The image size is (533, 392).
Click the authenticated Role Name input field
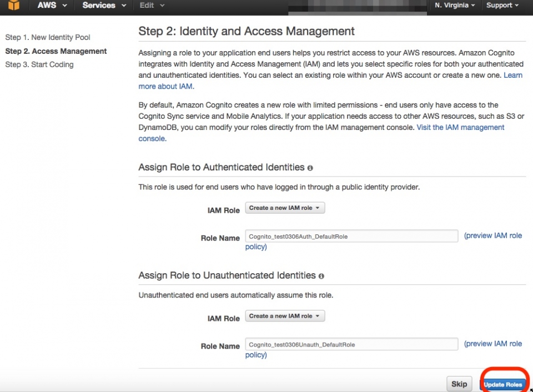(x=351, y=235)
